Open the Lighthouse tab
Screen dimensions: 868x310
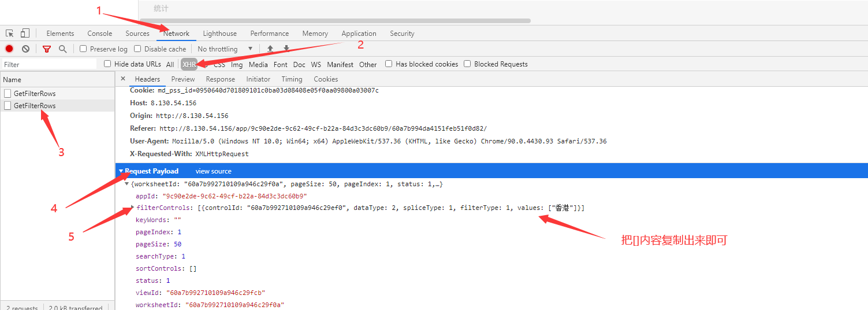220,34
